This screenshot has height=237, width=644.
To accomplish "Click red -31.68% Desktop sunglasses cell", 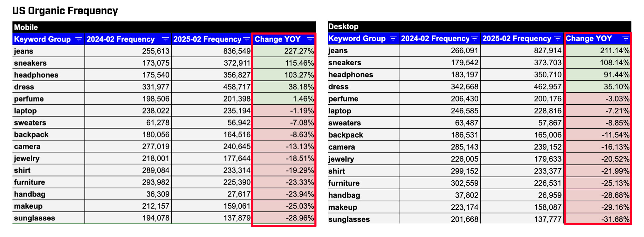I will click(598, 219).
